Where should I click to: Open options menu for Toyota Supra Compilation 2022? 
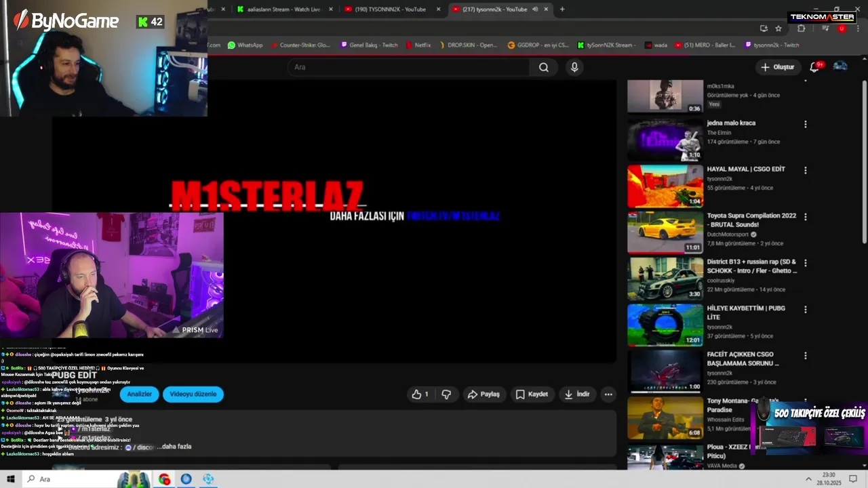point(806,217)
